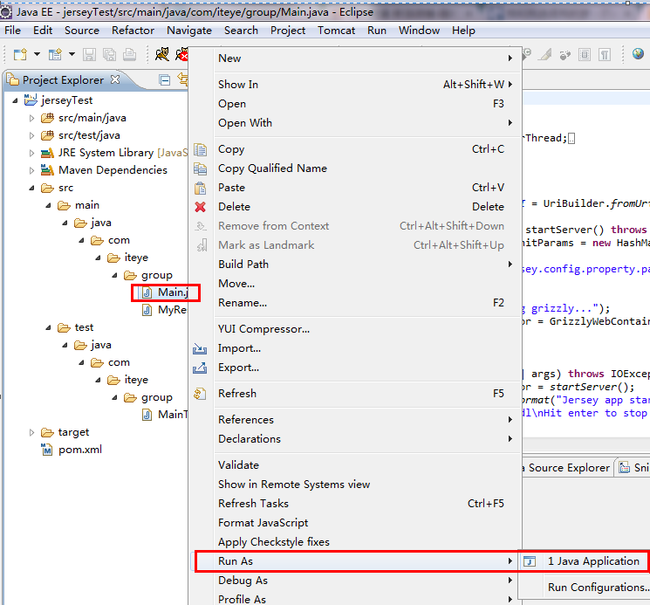This screenshot has width=650, height=605.
Task: Collapse the src folder
Action: pyautogui.click(x=32, y=188)
